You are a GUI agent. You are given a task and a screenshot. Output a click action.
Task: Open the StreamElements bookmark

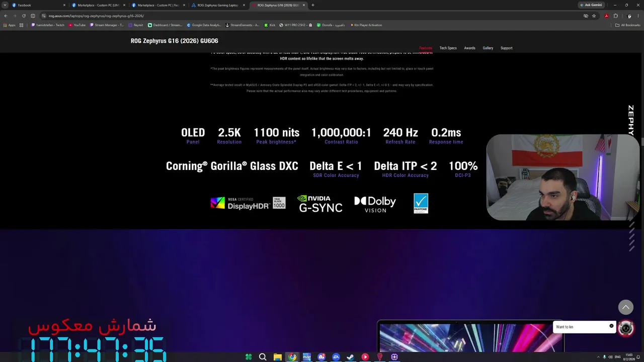pos(242,25)
